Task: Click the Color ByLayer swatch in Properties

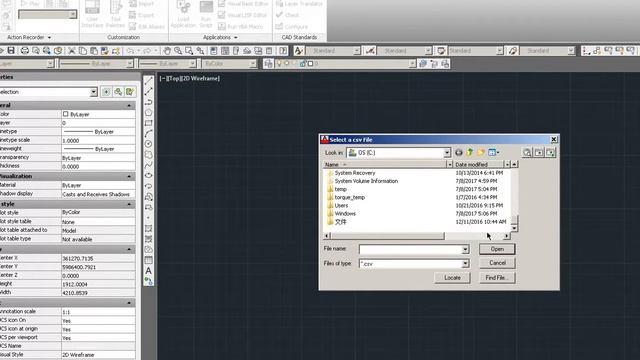Action: tap(66, 114)
